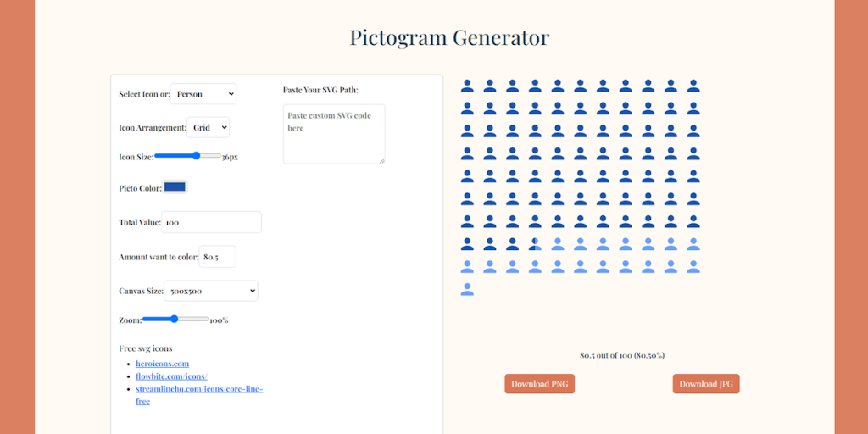Viewport: 868px width, 434px height.
Task: Click the last person icon in top row
Action: coord(693,86)
